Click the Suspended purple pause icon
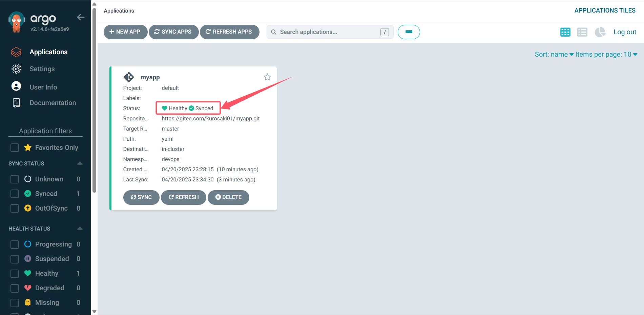Viewport: 644px width, 315px height. click(28, 259)
